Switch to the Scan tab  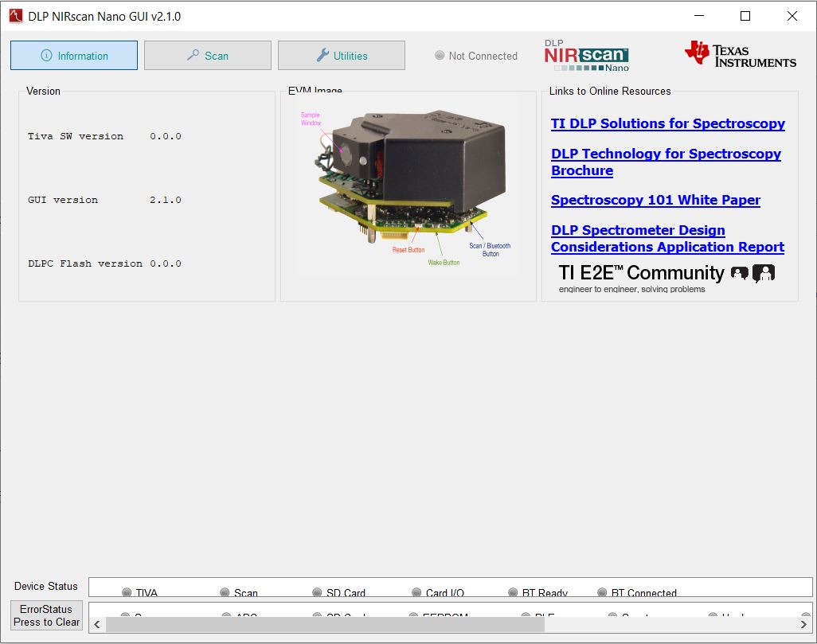pos(207,55)
